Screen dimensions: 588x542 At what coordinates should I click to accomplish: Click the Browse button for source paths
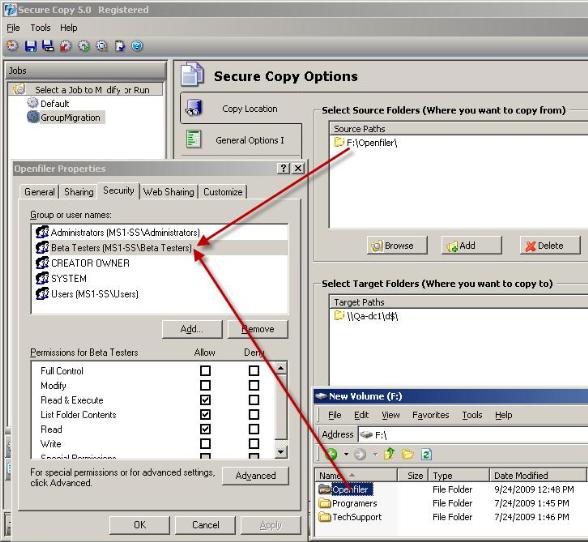[397, 246]
